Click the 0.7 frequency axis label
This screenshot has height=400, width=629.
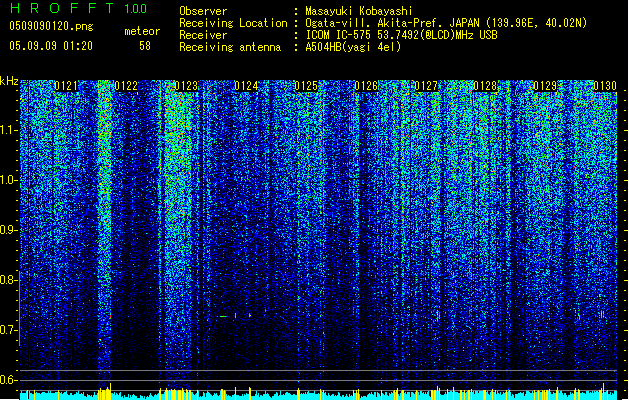tap(9, 330)
